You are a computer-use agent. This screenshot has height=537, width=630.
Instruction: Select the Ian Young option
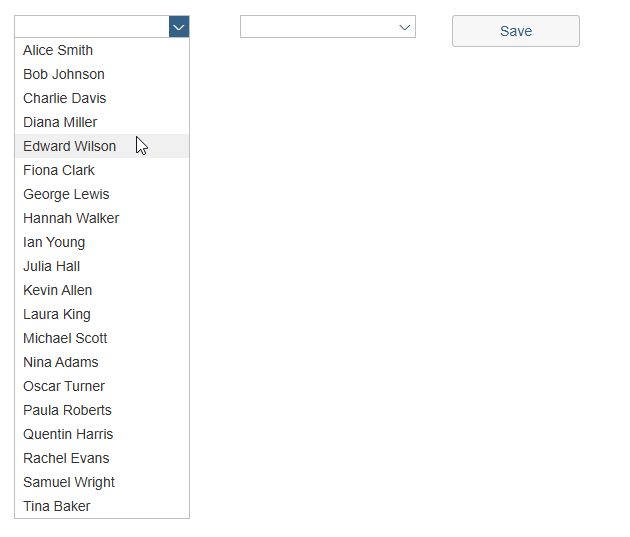coord(54,242)
